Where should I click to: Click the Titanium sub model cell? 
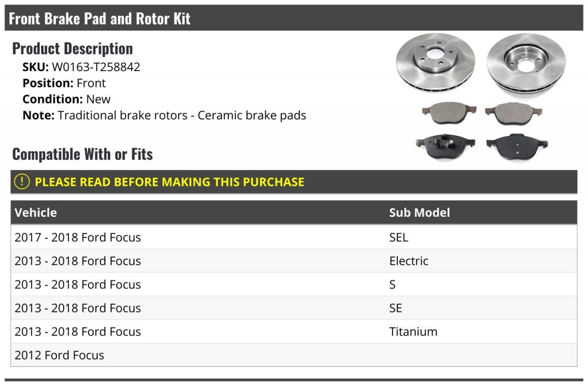(413, 332)
